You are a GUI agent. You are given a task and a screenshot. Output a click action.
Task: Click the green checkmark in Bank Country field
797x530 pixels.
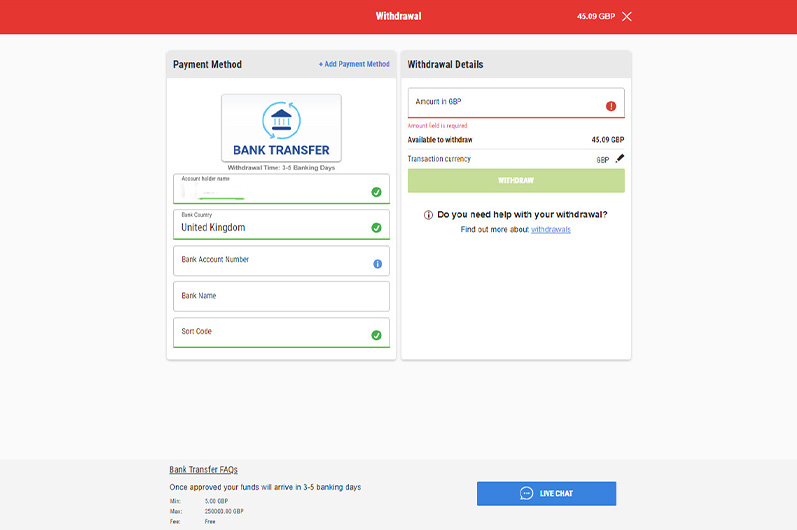[376, 228]
